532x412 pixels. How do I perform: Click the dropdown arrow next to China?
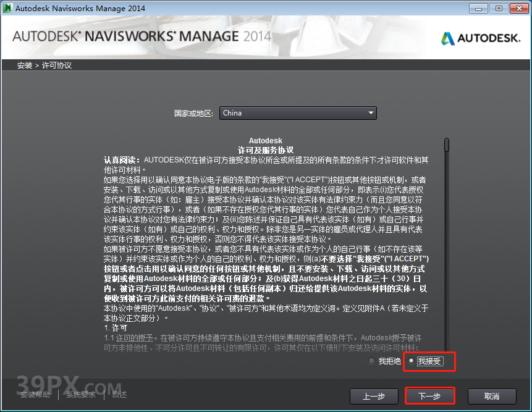point(371,113)
